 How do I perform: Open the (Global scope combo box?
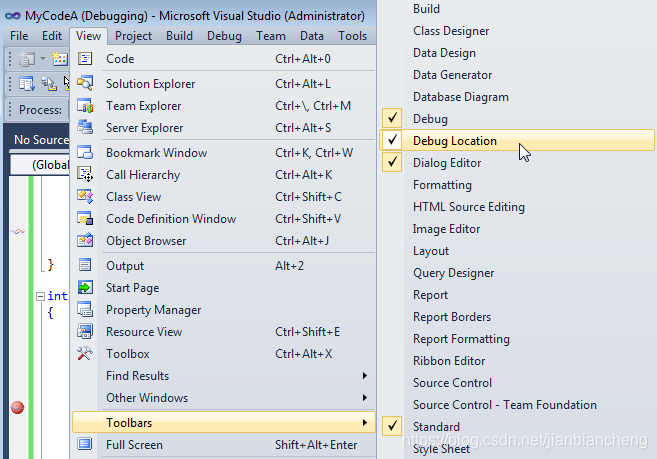pyautogui.click(x=40, y=165)
